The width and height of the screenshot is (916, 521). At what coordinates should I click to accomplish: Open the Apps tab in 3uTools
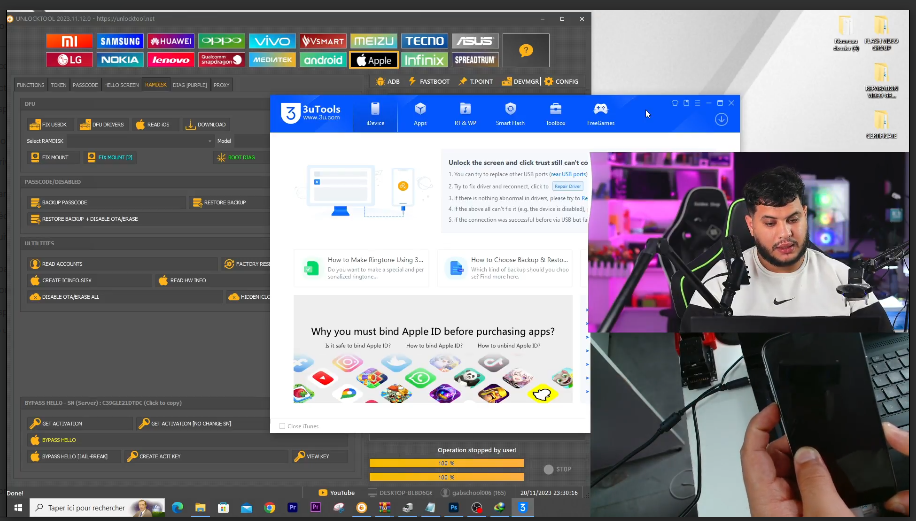pos(420,114)
